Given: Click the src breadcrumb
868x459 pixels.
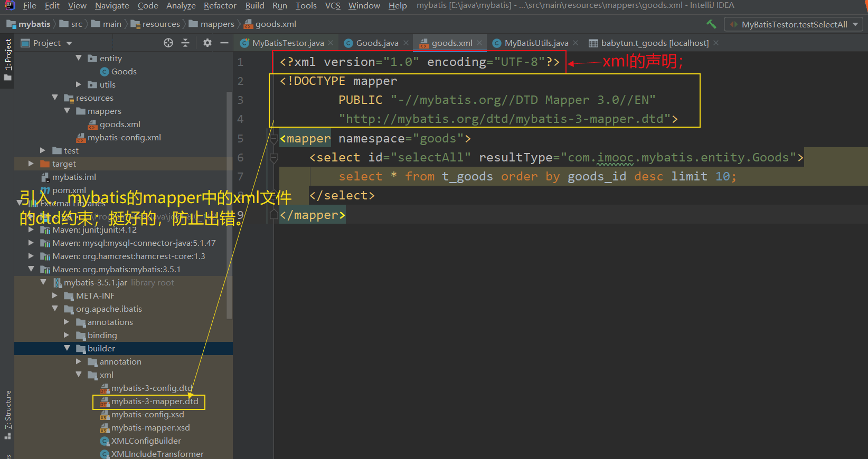Looking at the screenshot, I should pyautogui.click(x=71, y=24).
